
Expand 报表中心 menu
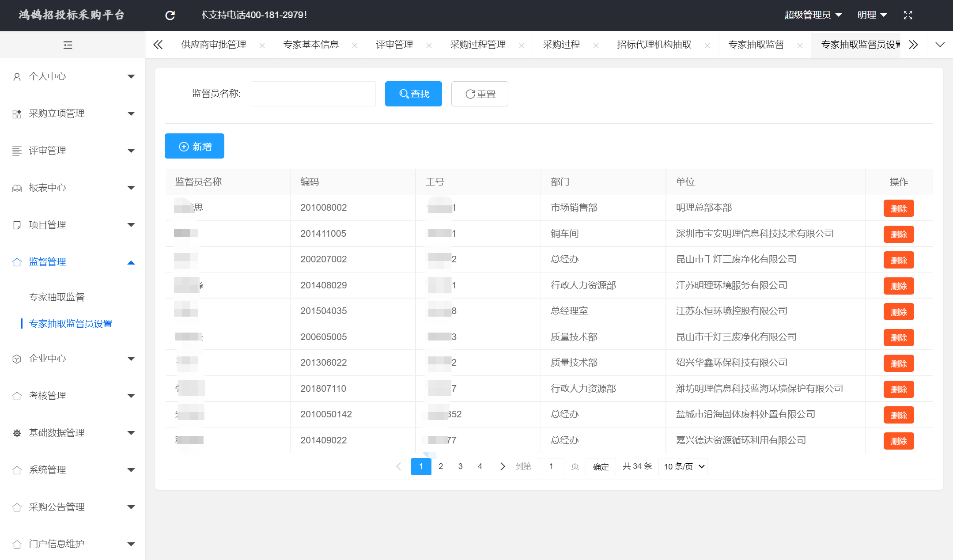[72, 188]
